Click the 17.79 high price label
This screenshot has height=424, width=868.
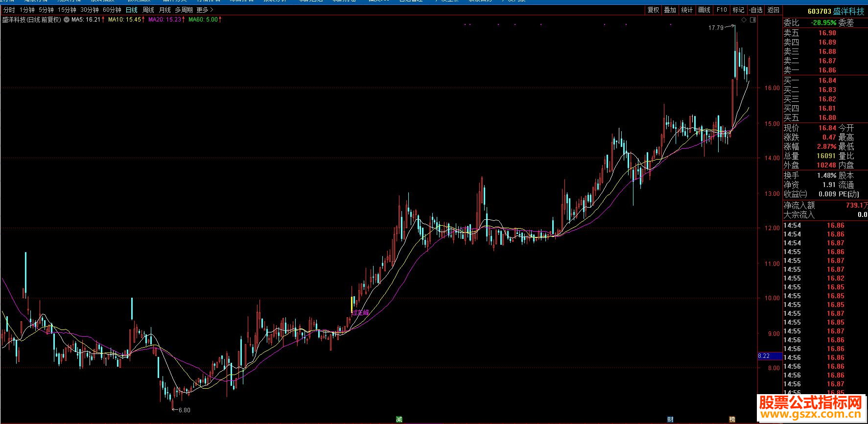point(716,28)
